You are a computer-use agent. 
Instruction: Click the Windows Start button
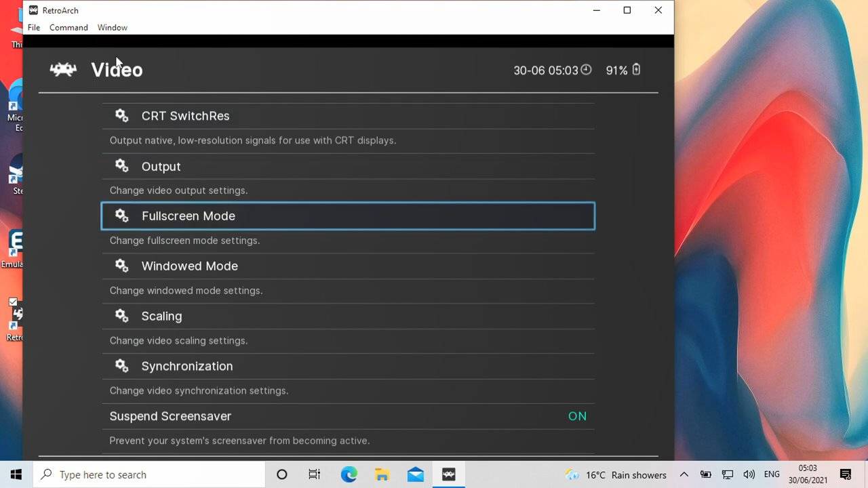point(16,474)
